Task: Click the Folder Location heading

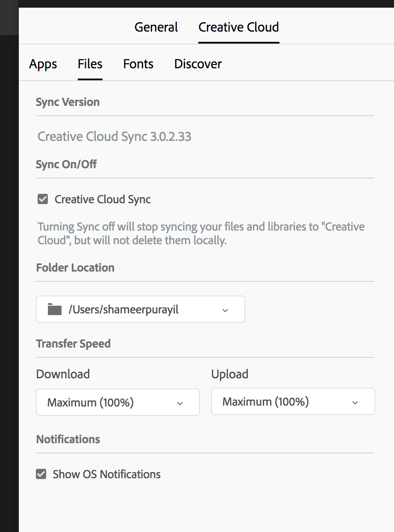Action: (75, 268)
